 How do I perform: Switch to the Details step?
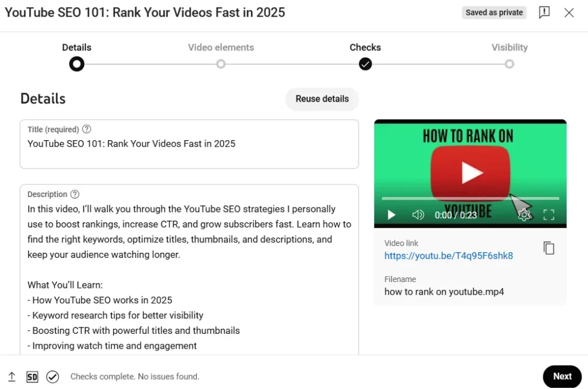76,64
